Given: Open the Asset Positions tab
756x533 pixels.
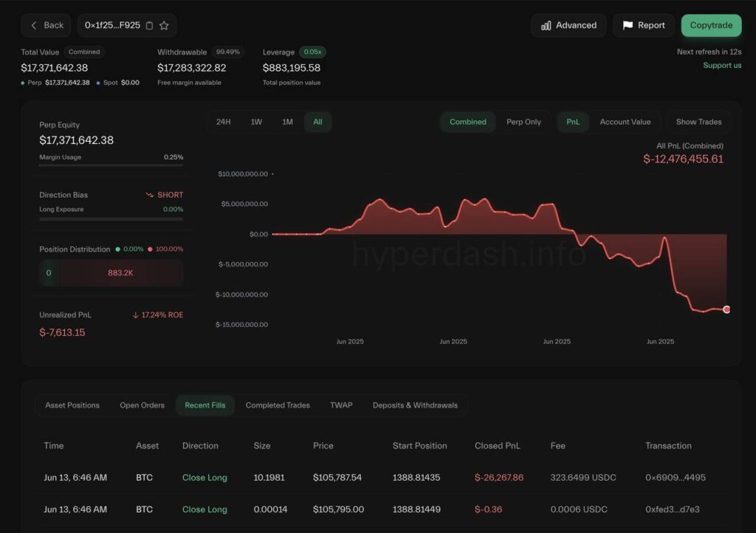Looking at the screenshot, I should (x=72, y=405).
